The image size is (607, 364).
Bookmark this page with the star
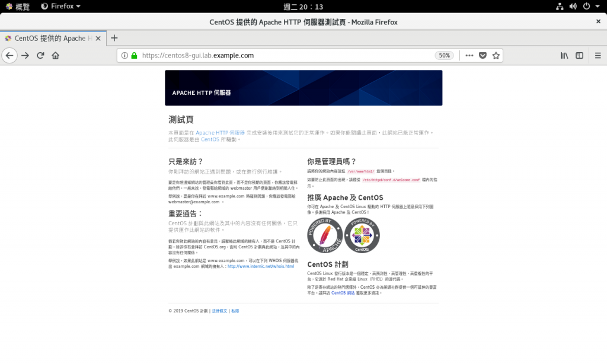tap(496, 55)
